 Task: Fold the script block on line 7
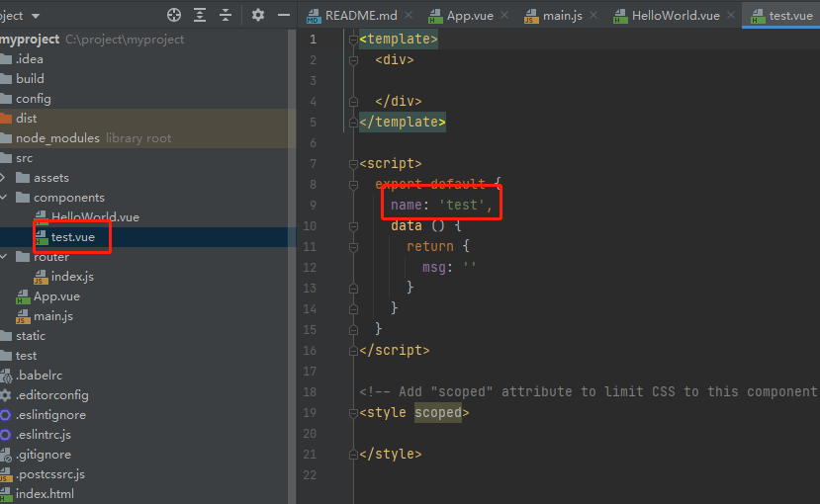pos(353,164)
